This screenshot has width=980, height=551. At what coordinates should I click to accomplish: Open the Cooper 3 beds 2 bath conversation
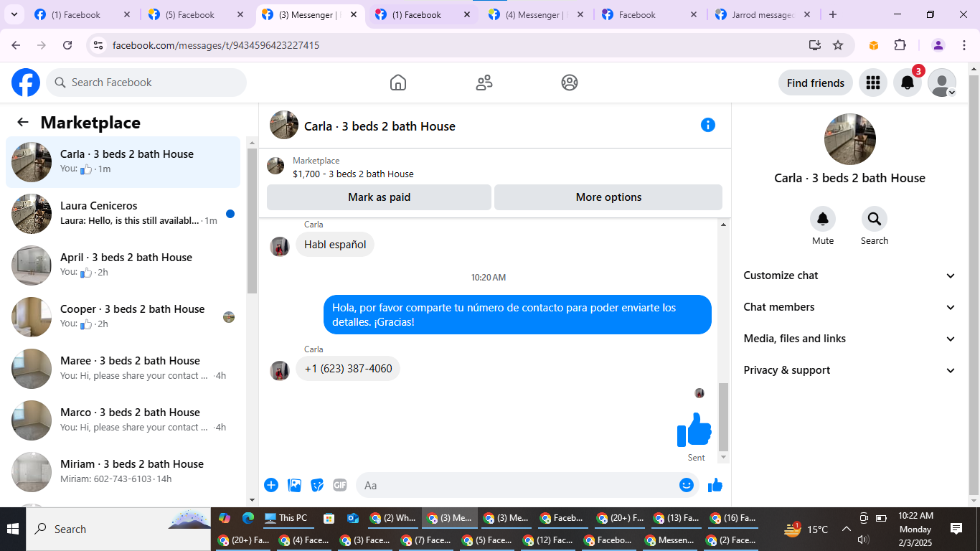click(123, 317)
